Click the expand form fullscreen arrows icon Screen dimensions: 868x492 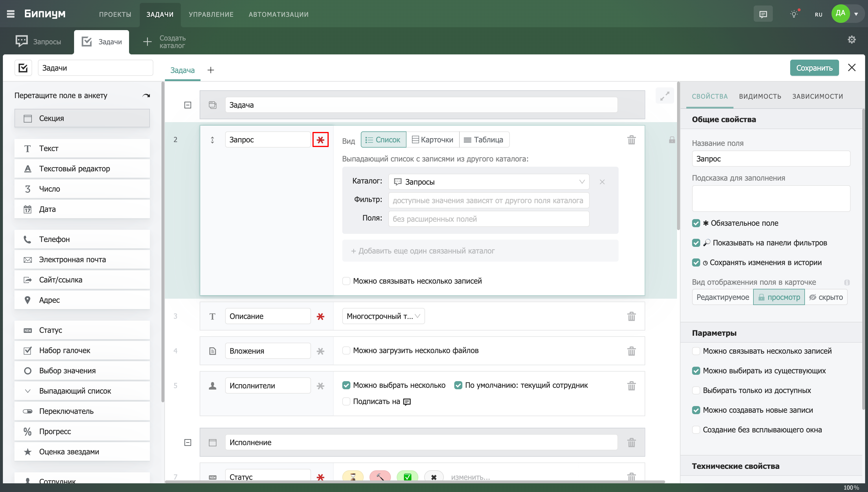[664, 96]
